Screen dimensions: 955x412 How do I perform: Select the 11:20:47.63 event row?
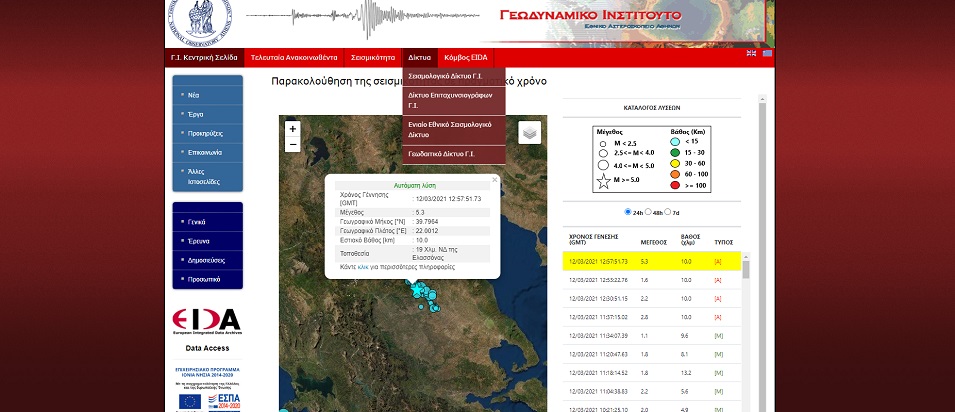652,354
